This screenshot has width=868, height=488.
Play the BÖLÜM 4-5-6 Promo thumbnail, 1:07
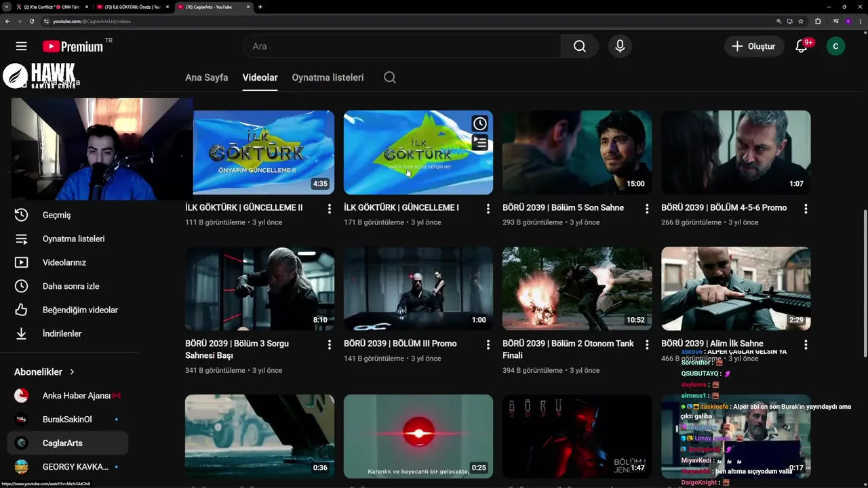[736, 152]
